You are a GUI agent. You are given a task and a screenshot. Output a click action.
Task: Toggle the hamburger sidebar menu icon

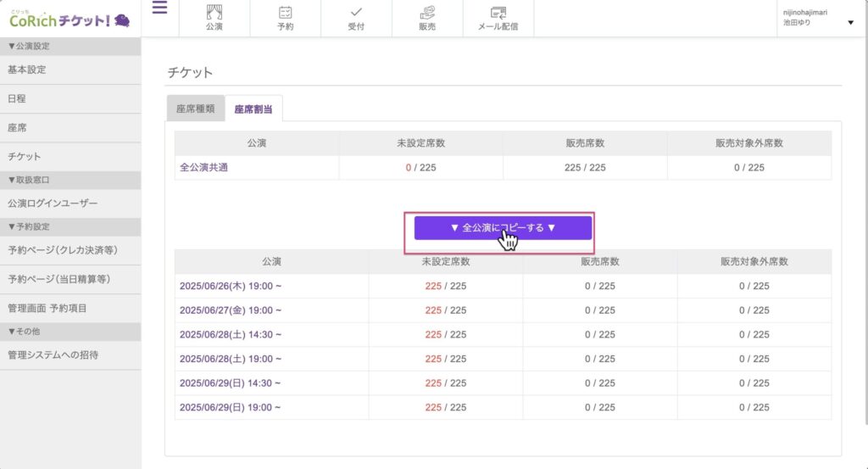[x=159, y=8]
